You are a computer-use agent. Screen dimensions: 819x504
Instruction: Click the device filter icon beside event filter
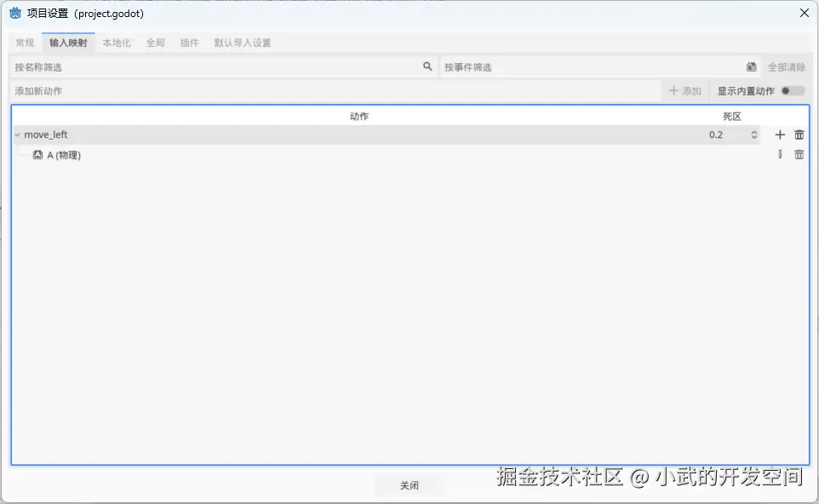[x=751, y=66]
